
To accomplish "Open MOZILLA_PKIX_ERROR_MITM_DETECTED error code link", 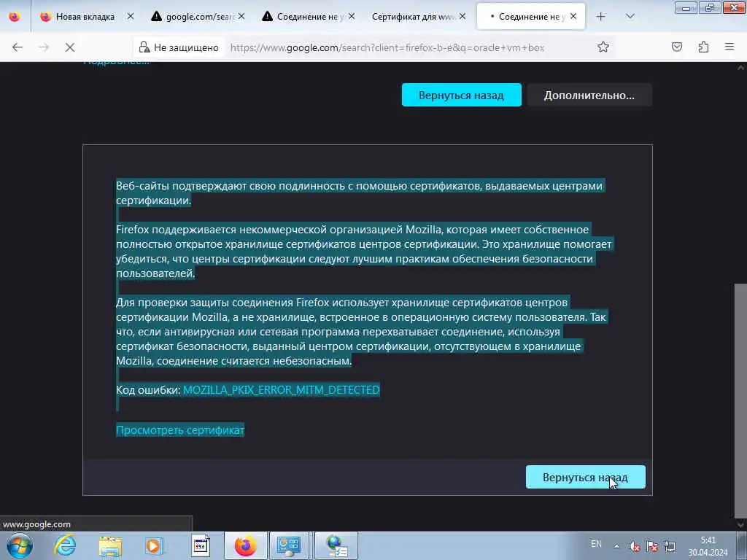I will (282, 390).
